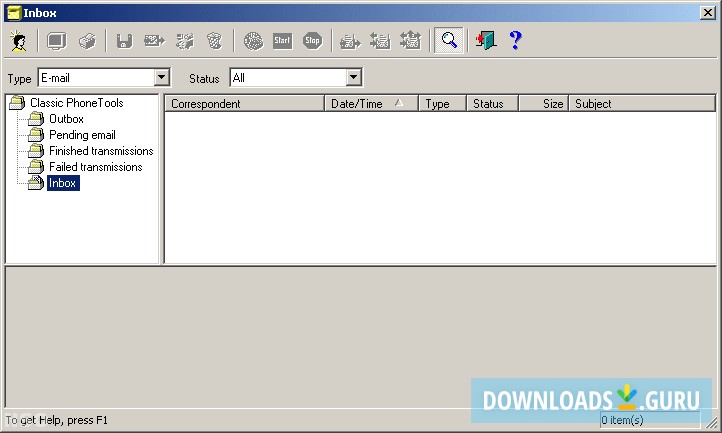
Task: Click the Date/Time sort arrow indicator
Action: 399,103
